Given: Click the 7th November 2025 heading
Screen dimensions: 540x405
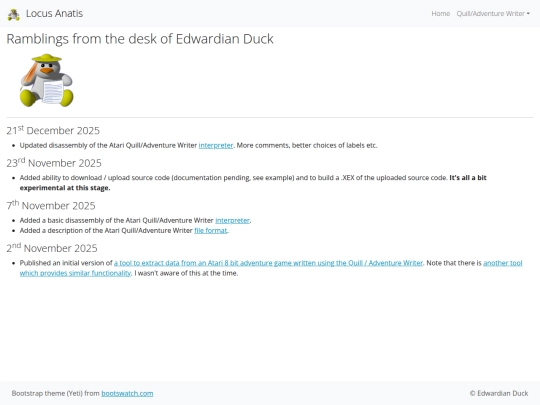Looking at the screenshot, I should pyautogui.click(x=51, y=205).
